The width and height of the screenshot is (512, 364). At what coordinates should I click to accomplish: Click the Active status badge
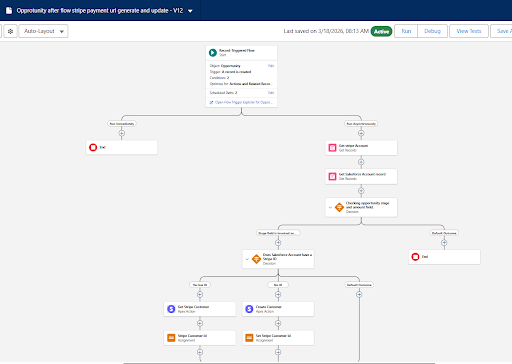point(381,31)
